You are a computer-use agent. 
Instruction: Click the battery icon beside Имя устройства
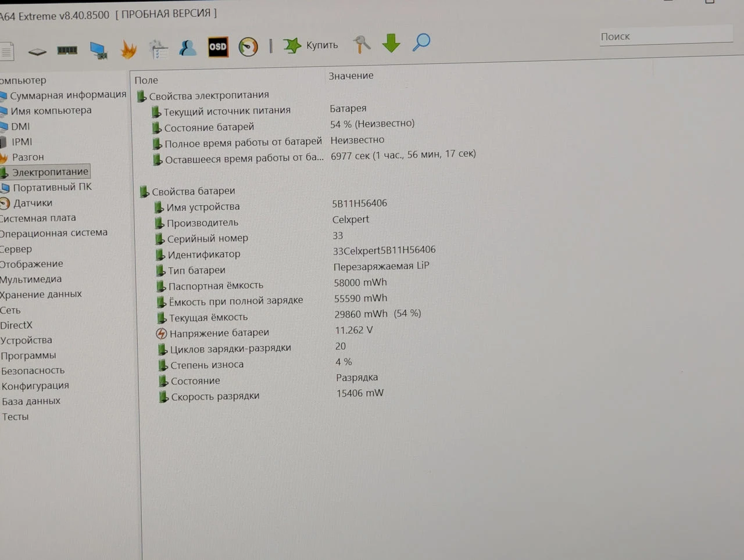tap(159, 207)
